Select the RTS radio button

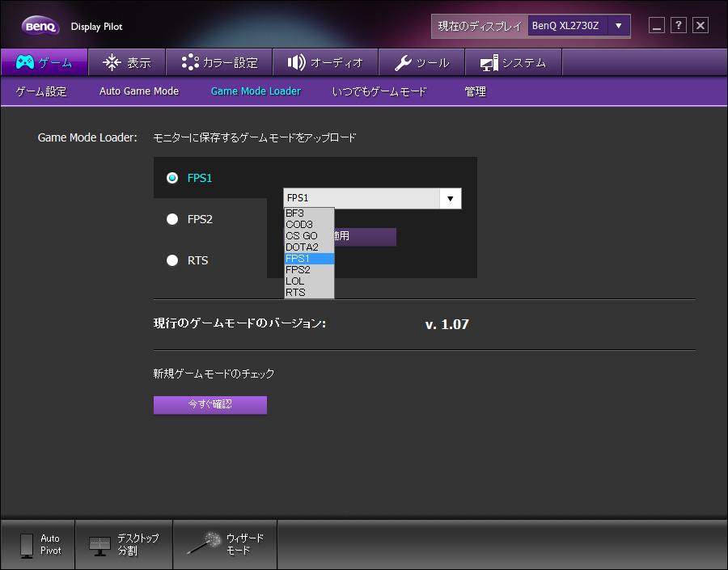coord(172,260)
